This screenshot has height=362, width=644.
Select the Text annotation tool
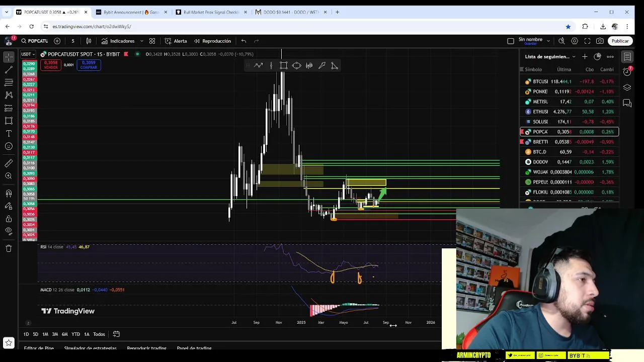(x=9, y=133)
